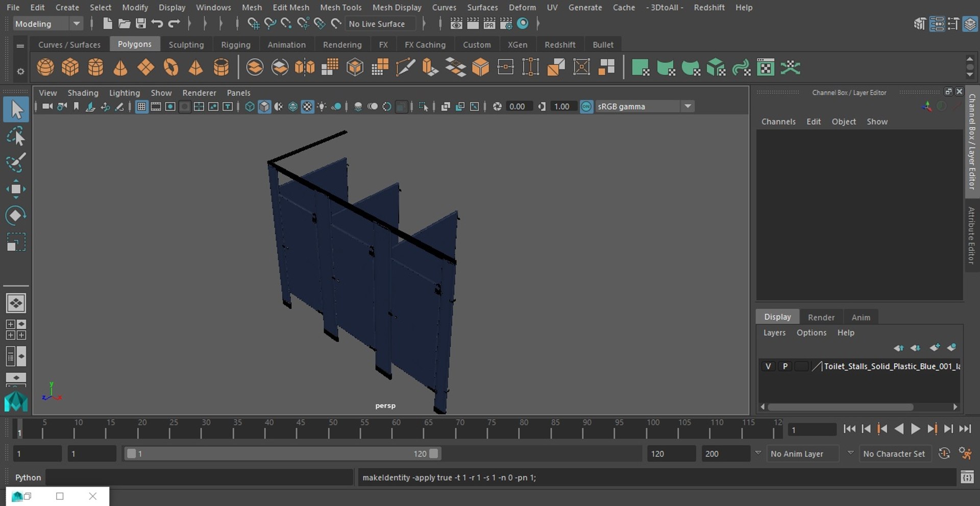980x506 pixels.
Task: Open the Redshift menu in menu bar
Action: coord(708,7)
